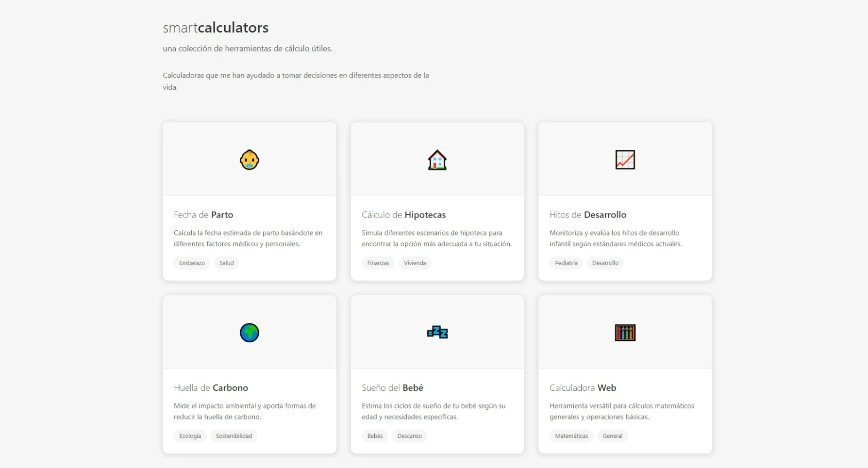868x468 pixels.
Task: Open the Cálculo de Hipotecas title
Action: tap(403, 215)
